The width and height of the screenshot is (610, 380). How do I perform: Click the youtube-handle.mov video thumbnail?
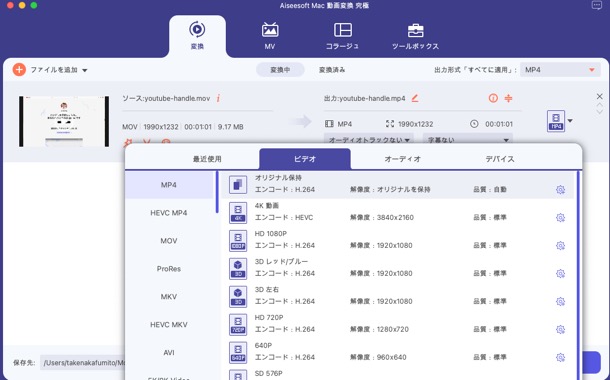click(x=64, y=121)
